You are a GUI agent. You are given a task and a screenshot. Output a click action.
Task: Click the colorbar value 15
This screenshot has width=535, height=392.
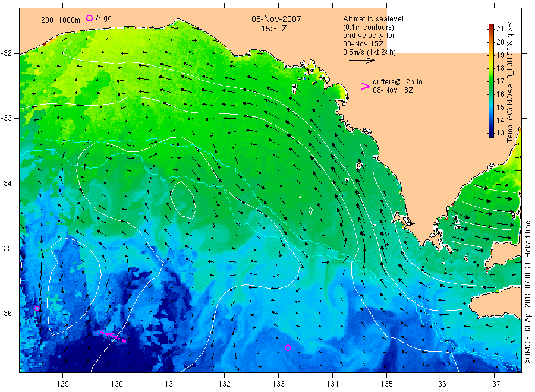click(500, 107)
